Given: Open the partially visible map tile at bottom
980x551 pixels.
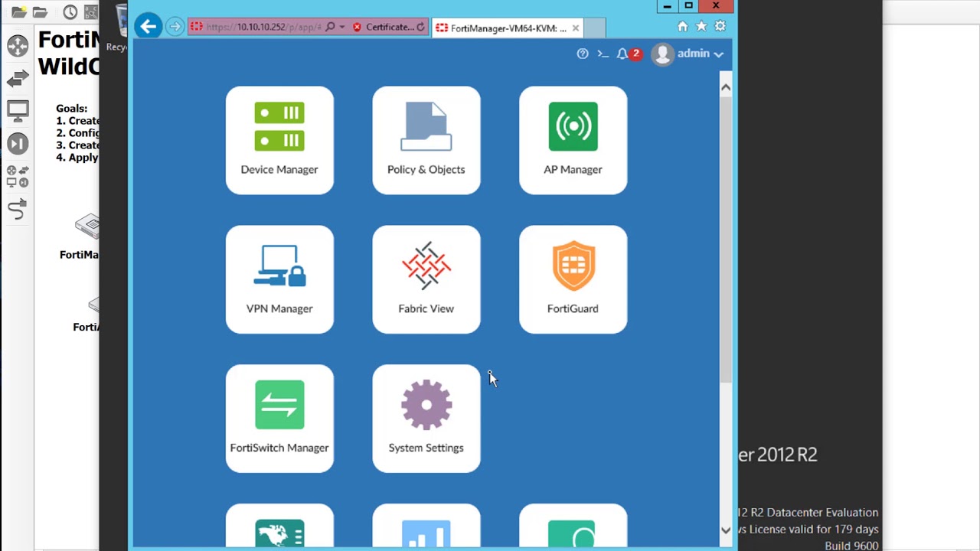Looking at the screenshot, I should [x=279, y=527].
